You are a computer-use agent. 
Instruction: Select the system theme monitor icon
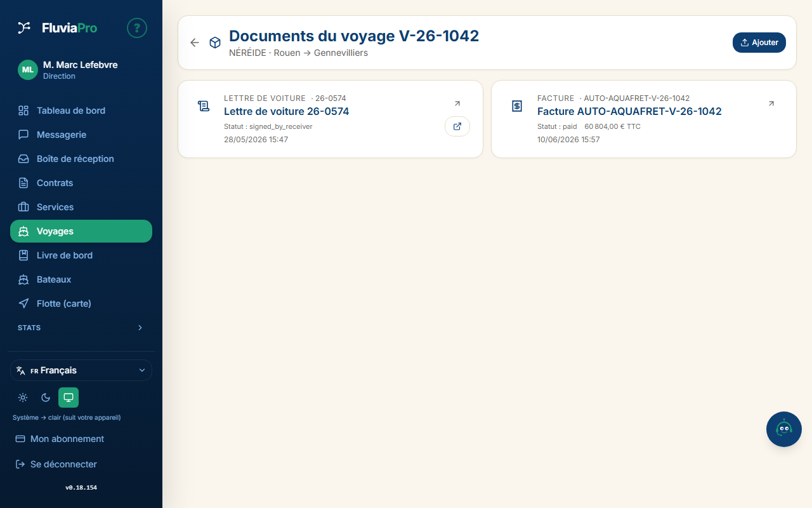coord(69,398)
